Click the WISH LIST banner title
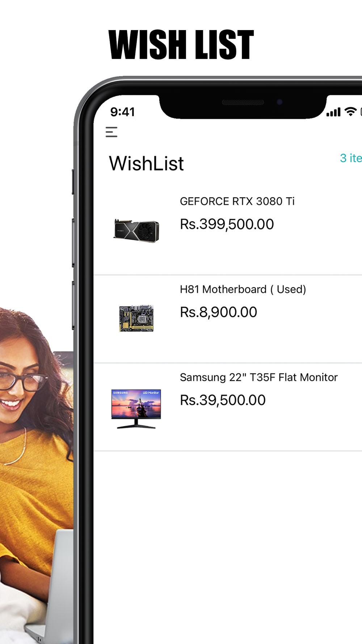Screen dimensions: 362x644 pos(181,45)
